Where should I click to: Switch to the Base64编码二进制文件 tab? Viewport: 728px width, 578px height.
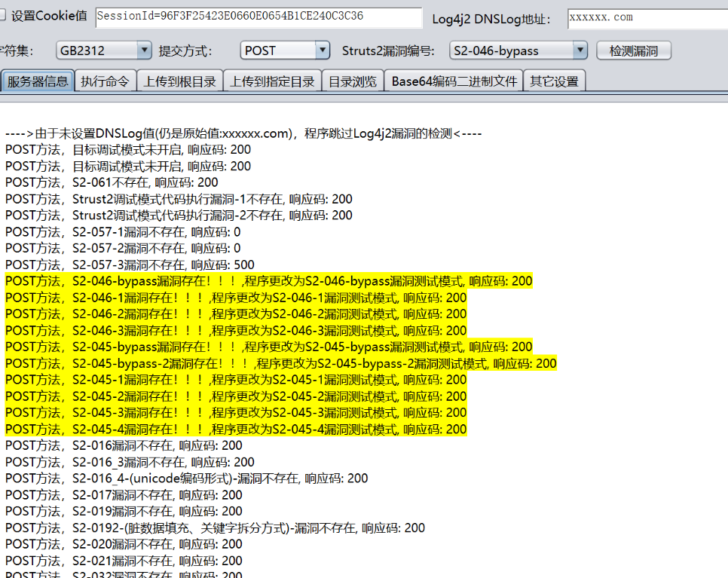coord(454,81)
